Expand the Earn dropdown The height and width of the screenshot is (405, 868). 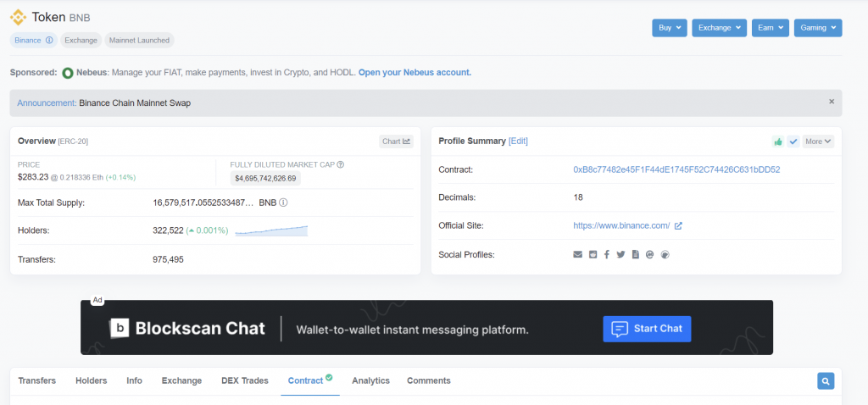point(770,28)
